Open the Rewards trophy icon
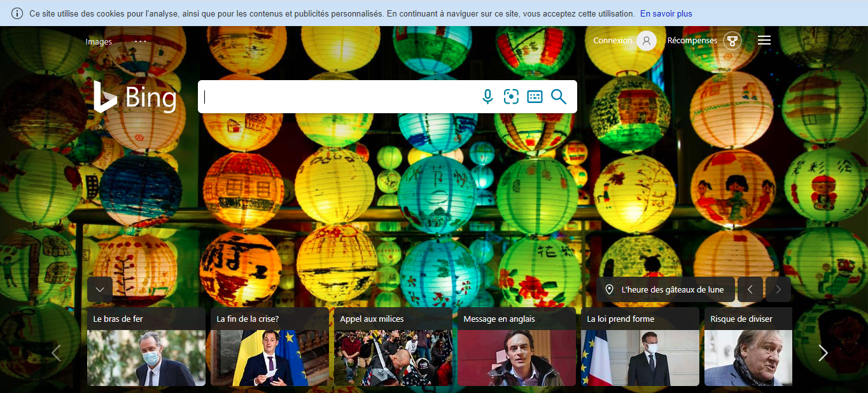Screen dimensions: 868x393 (732, 41)
